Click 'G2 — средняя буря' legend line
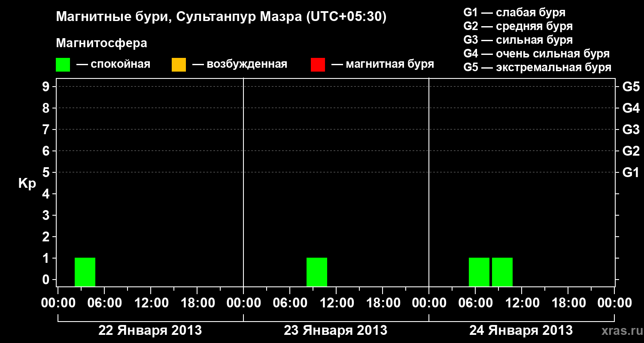 coord(518,26)
